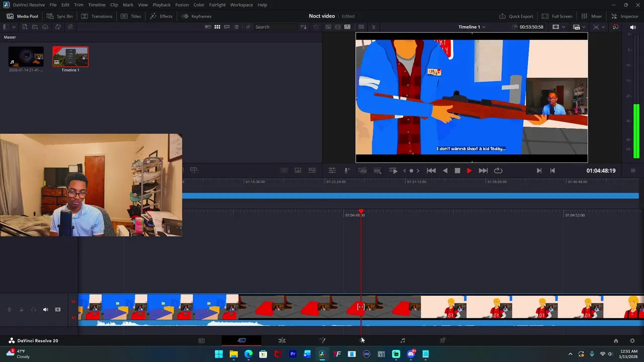Open the Trim menu
The height and width of the screenshot is (362, 644).
tap(78, 5)
